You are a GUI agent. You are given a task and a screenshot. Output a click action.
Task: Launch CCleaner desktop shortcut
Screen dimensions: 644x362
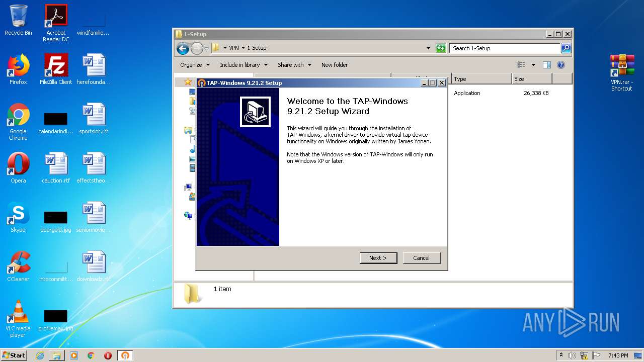coord(18,266)
